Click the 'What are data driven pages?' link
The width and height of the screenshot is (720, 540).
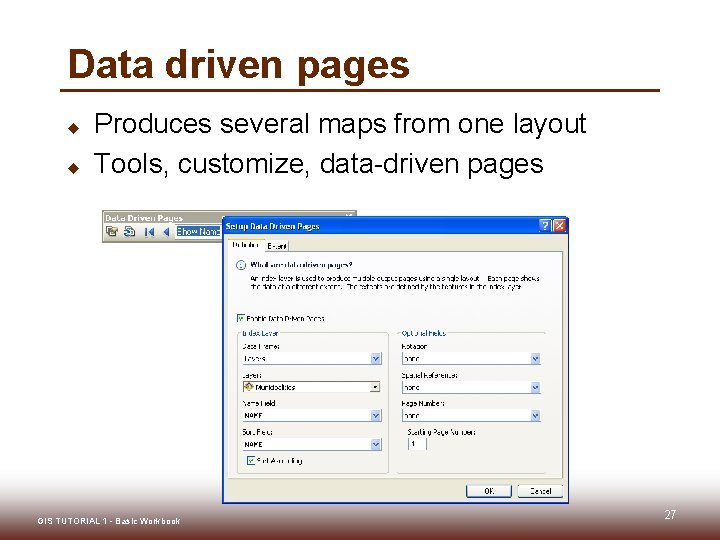pos(301,264)
